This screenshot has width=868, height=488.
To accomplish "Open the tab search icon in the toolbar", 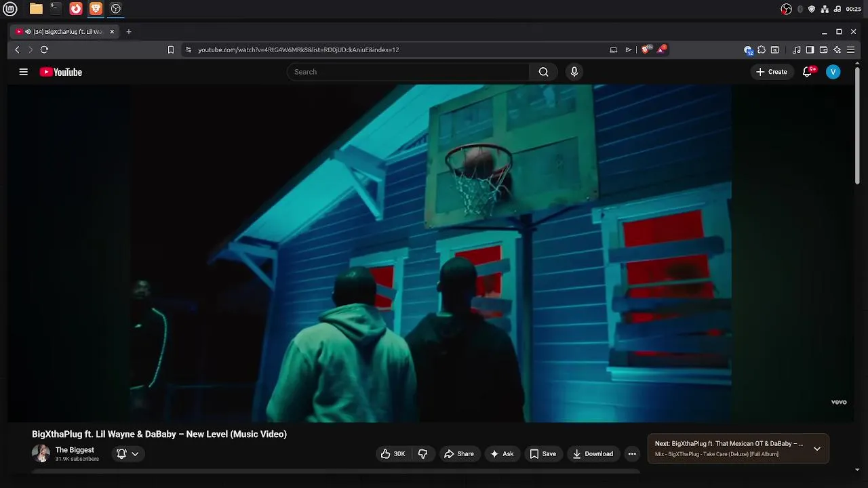I will point(775,49).
